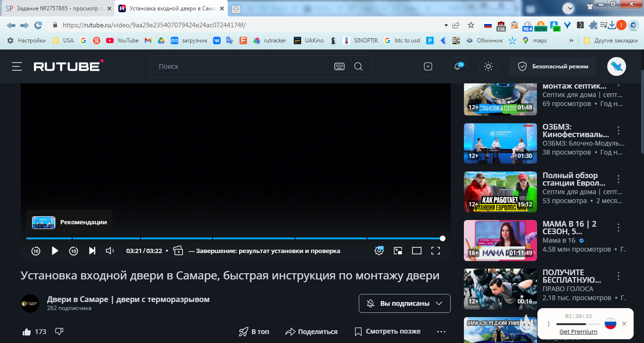Viewport: 644px width, 343px height.
Task: Rewind video by 10 seconds
Action: (x=36, y=251)
